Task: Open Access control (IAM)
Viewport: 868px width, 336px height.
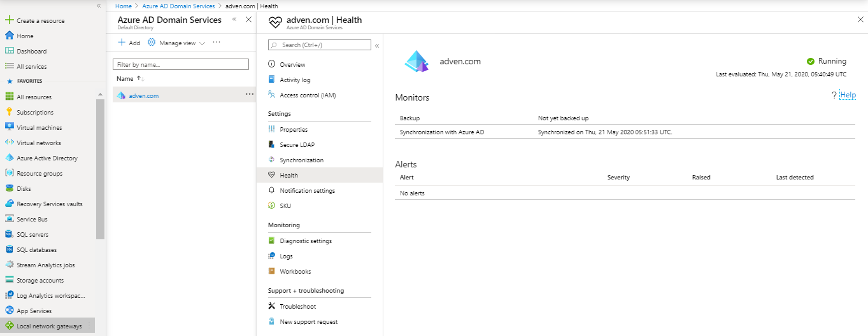Action: click(308, 95)
